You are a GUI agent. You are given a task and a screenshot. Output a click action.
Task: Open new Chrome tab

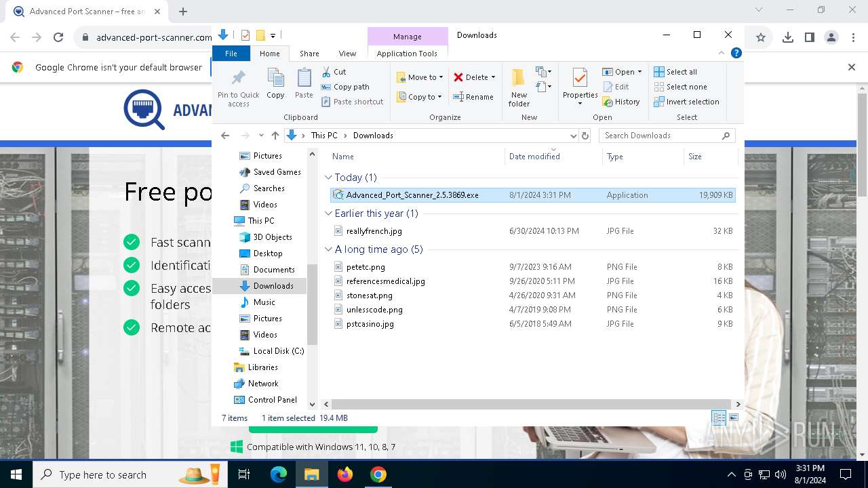183,12
